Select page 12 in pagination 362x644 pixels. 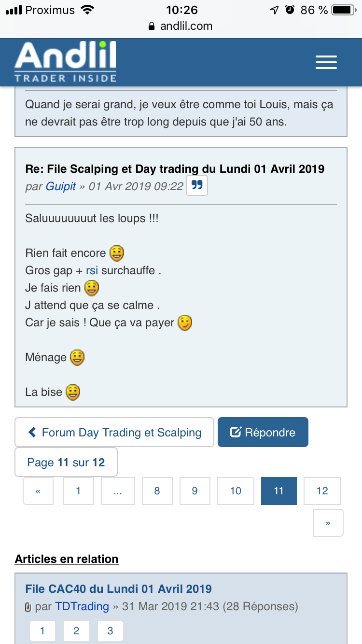point(322,491)
